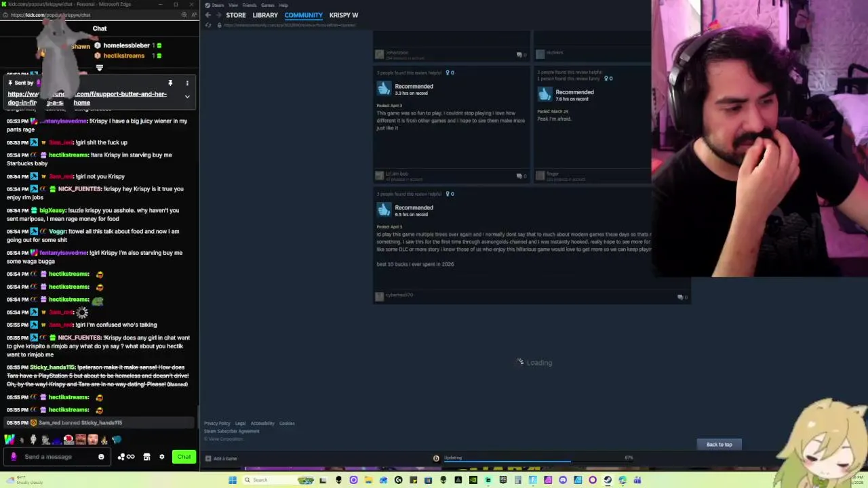Screen dimensions: 868x488
Task: Click the Back to top button
Action: (719, 445)
